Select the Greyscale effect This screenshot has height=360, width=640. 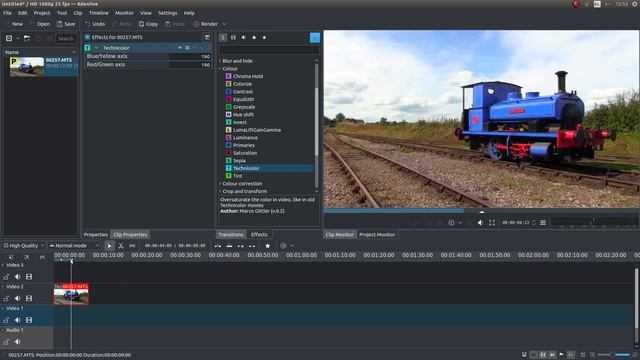(244, 107)
